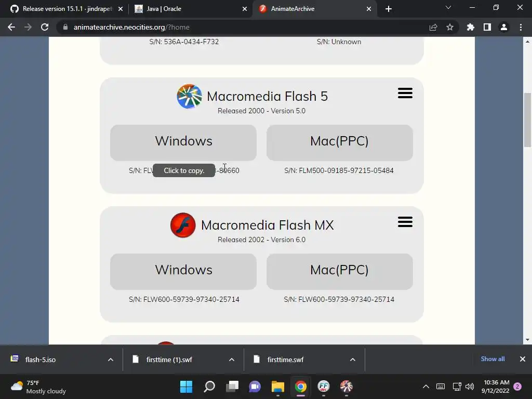The image size is (532, 399).
Task: Click the Chrome taskbar icon
Action: (x=301, y=387)
